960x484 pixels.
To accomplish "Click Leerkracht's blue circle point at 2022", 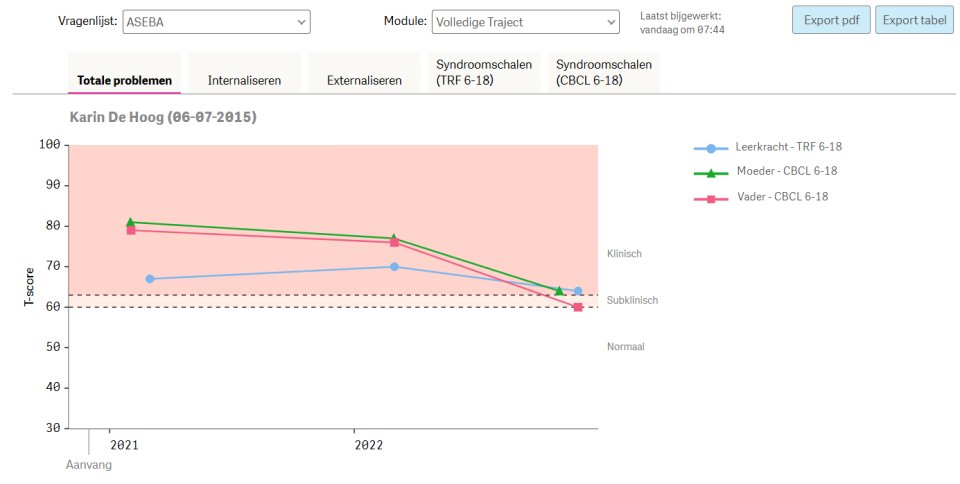I will [394, 267].
